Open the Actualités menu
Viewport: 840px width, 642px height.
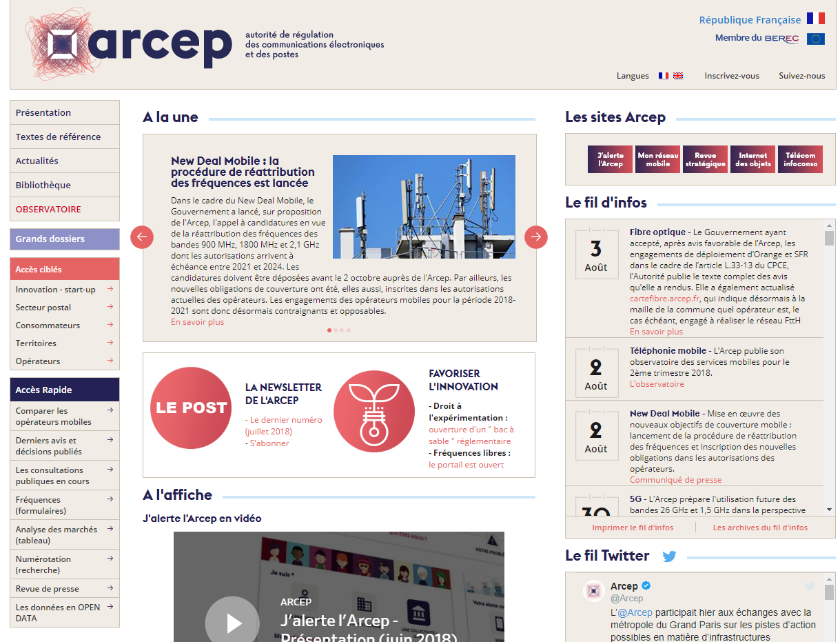65,161
